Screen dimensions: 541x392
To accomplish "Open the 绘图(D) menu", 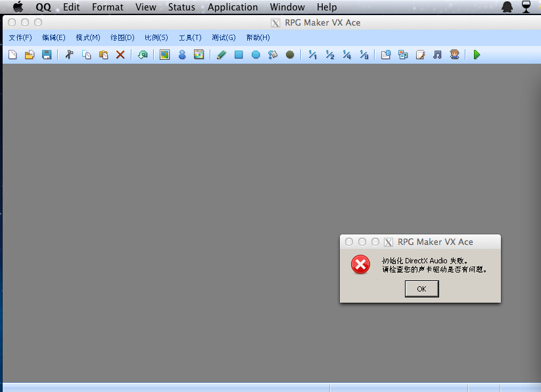I will pos(122,37).
